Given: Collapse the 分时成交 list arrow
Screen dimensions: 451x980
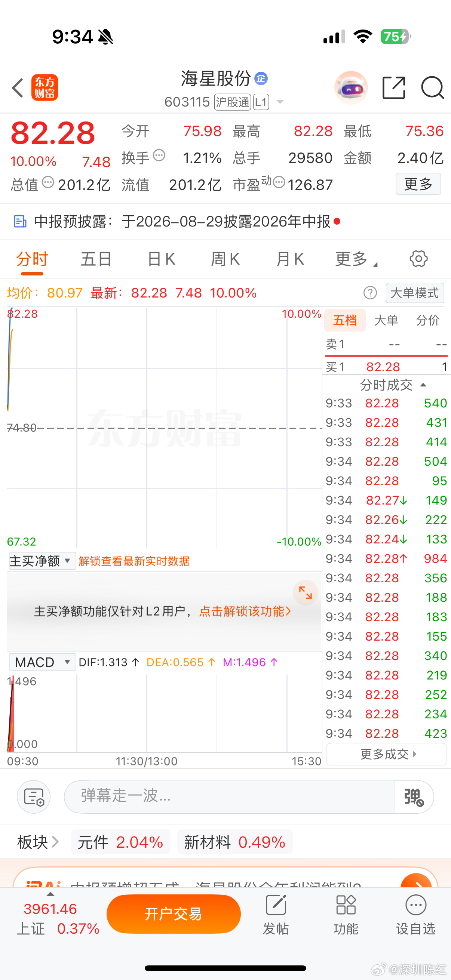Looking at the screenshot, I should tap(423, 385).
